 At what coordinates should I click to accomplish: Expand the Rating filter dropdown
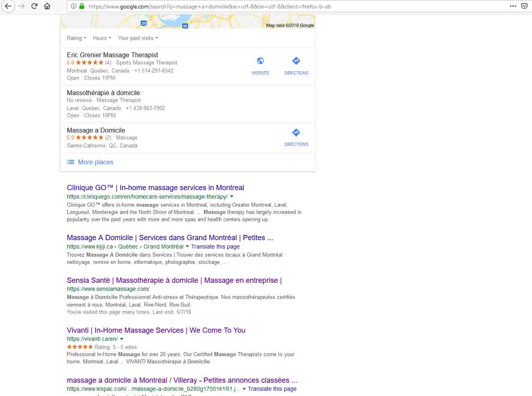point(77,38)
